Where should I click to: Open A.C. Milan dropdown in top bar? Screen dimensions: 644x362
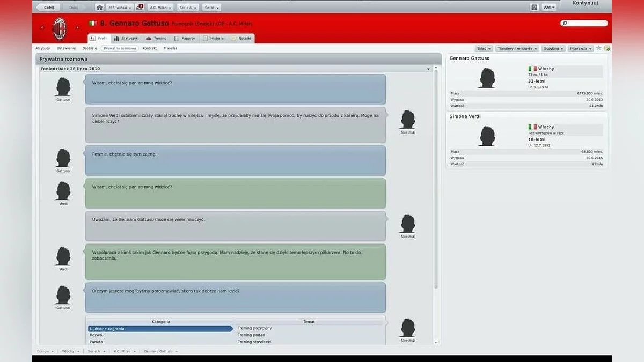(x=160, y=8)
